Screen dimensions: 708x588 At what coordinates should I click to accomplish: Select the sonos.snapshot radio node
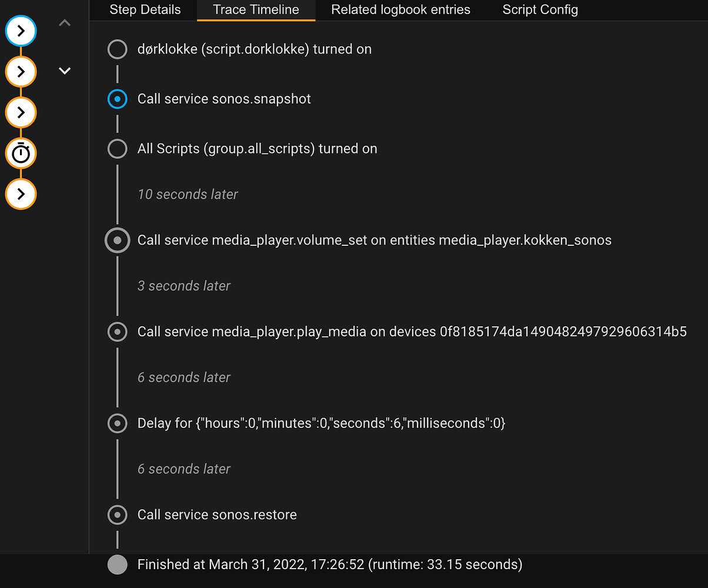click(x=117, y=99)
